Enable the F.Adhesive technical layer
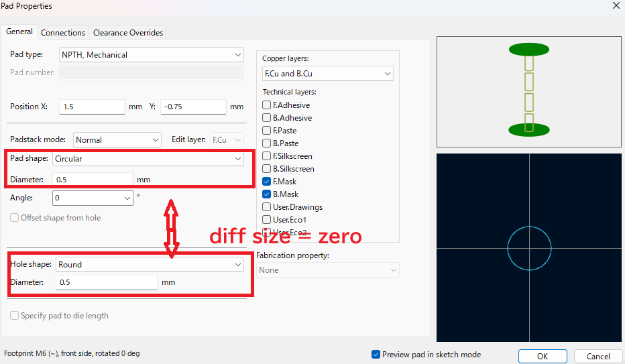625x364 pixels. (x=267, y=105)
